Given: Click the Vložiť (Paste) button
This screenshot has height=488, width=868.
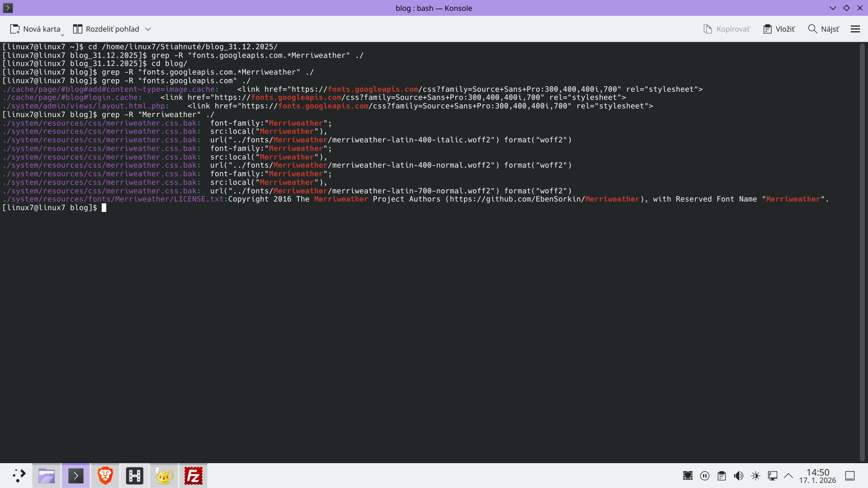Looking at the screenshot, I should 779,28.
